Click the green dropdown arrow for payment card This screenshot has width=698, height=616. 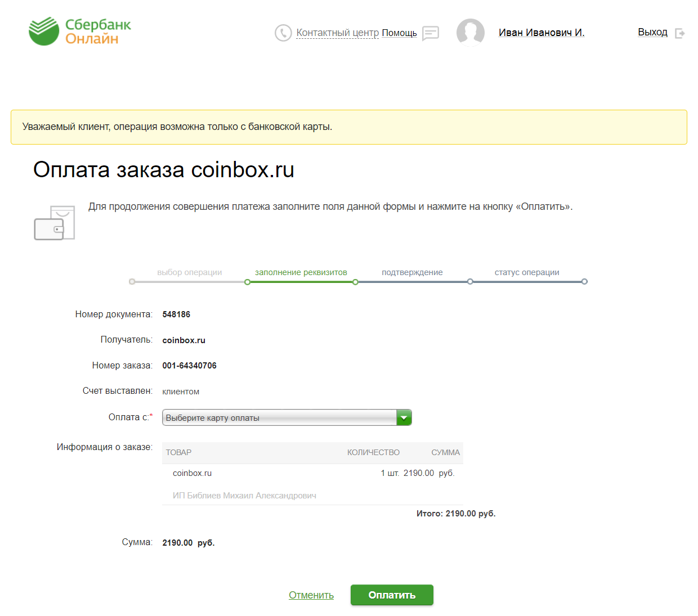[x=404, y=417]
